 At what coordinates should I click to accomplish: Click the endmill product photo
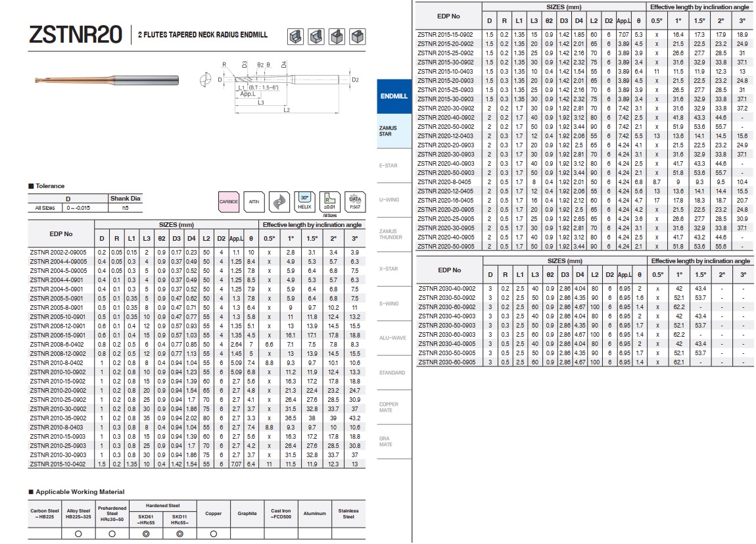pos(107,80)
